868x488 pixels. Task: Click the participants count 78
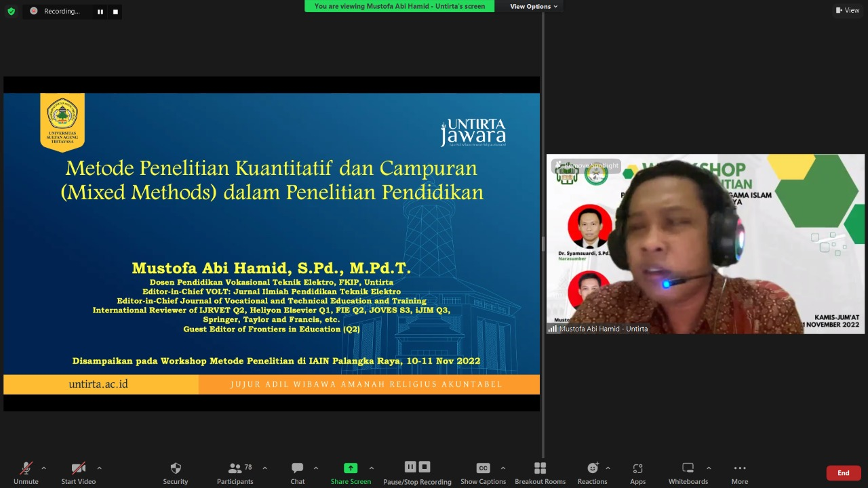pyautogui.click(x=248, y=467)
